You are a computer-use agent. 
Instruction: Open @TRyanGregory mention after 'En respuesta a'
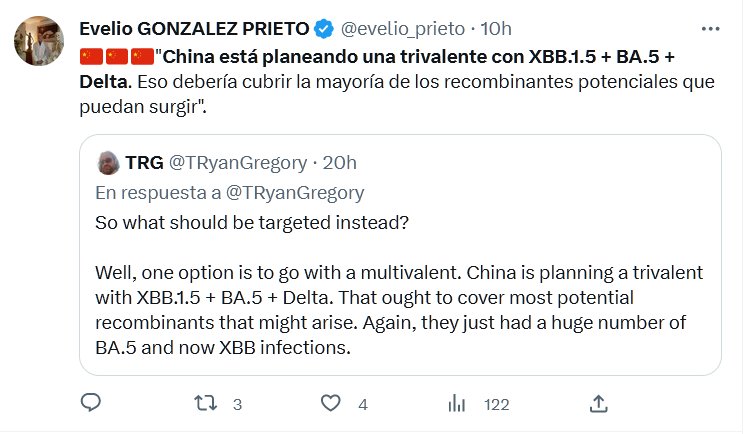coord(298,192)
